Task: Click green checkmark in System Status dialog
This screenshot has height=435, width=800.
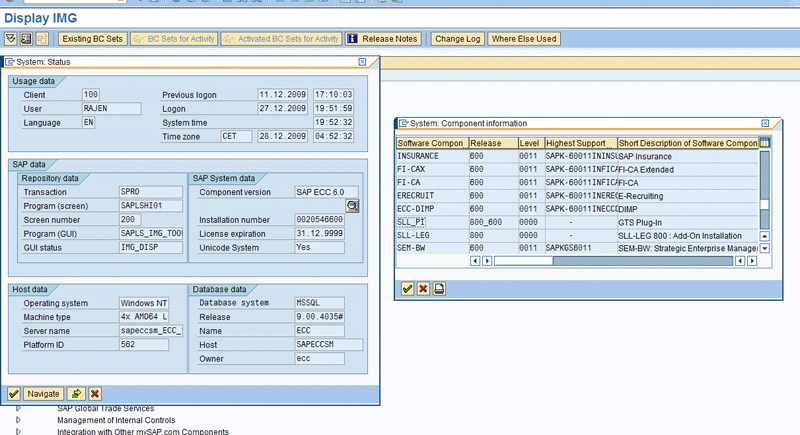Action: pos(14,394)
